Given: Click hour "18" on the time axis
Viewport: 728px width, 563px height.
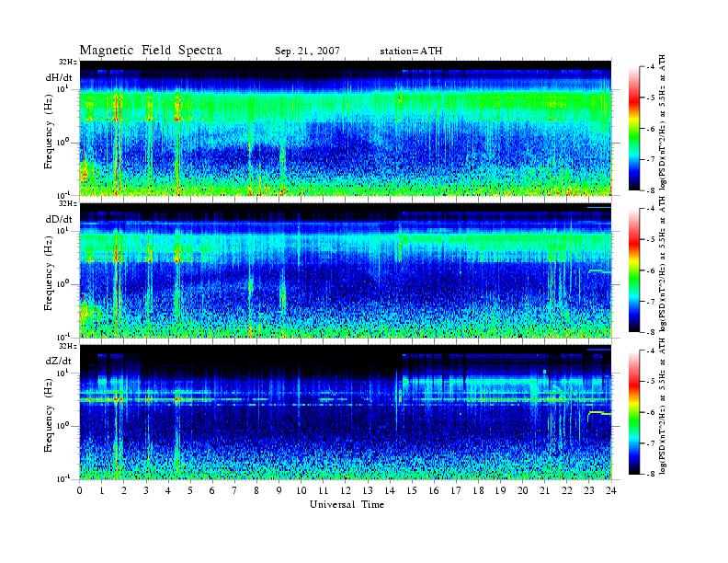Looking at the screenshot, I should coord(478,490).
